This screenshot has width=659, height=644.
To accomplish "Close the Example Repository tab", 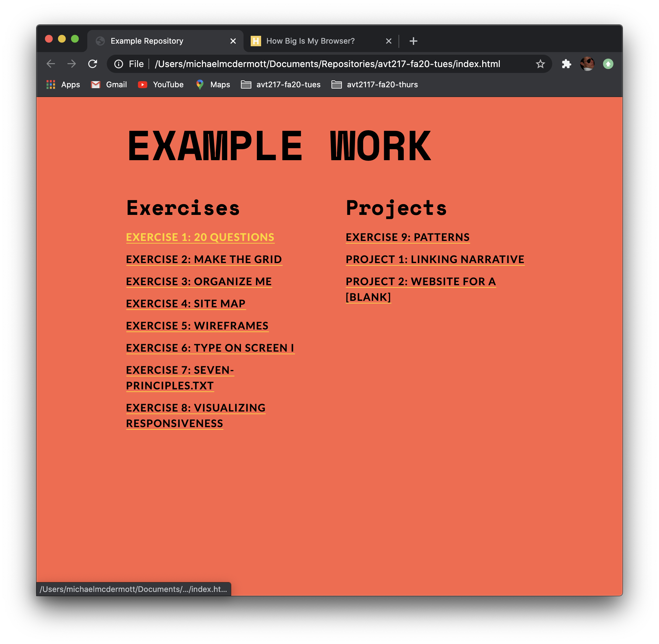I will 233,41.
